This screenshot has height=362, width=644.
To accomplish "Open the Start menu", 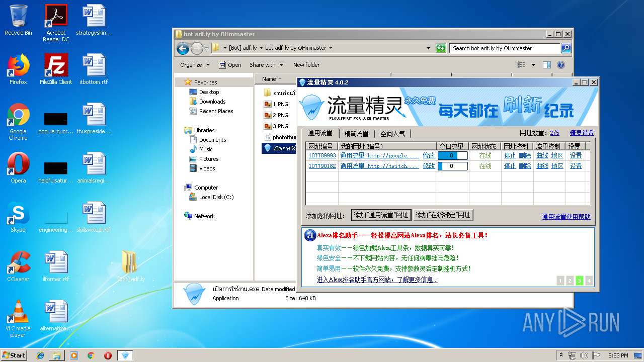I will coord(14,355).
